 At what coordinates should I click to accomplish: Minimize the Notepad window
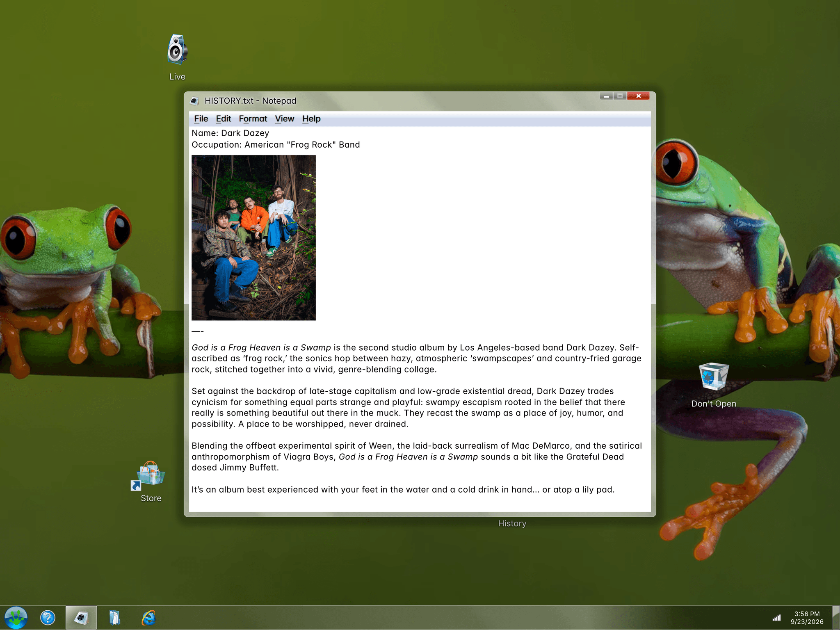pyautogui.click(x=606, y=96)
